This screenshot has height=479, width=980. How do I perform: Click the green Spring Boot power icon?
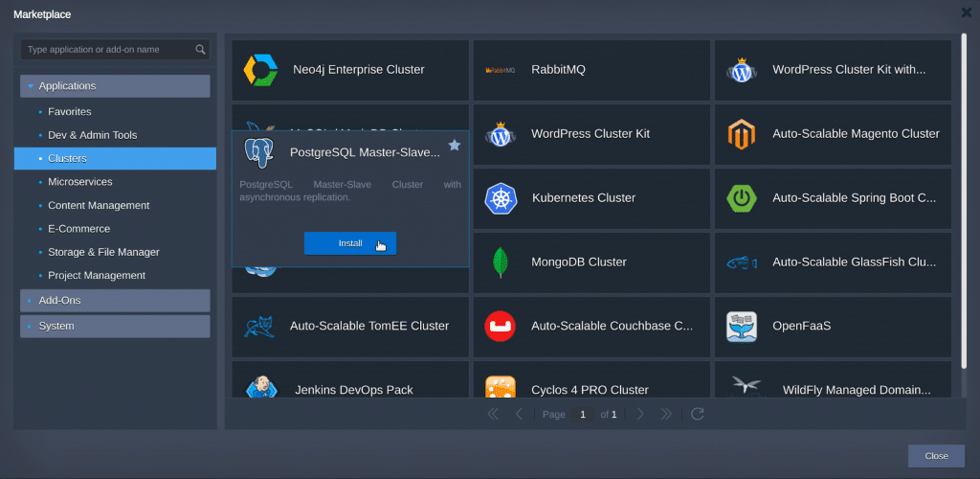(x=742, y=198)
